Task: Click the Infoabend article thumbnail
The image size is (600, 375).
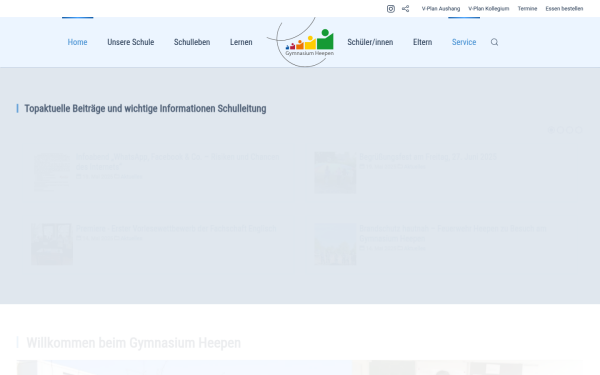Action: pos(52,172)
